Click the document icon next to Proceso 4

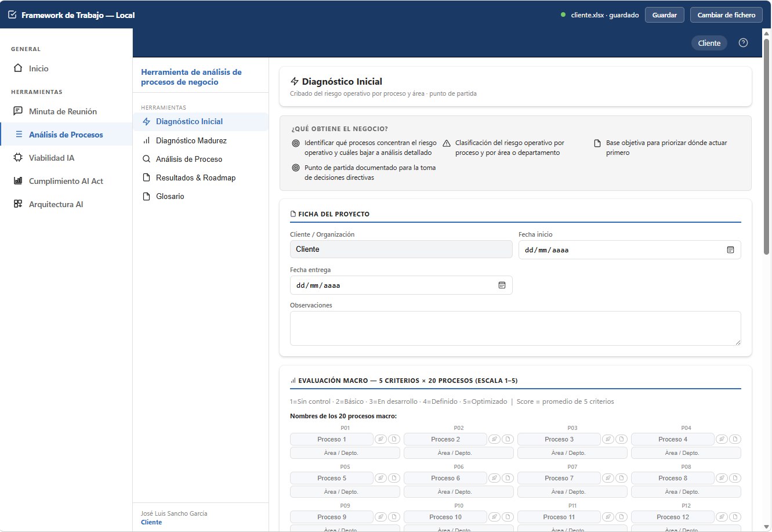pos(735,439)
